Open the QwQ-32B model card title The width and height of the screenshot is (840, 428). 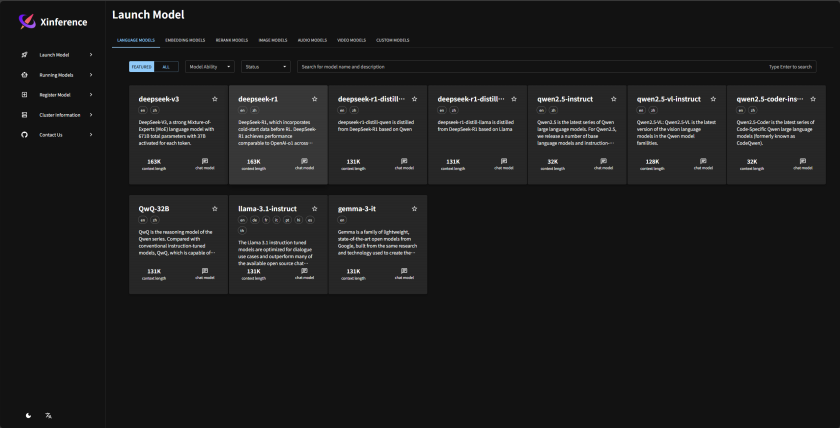click(x=154, y=209)
